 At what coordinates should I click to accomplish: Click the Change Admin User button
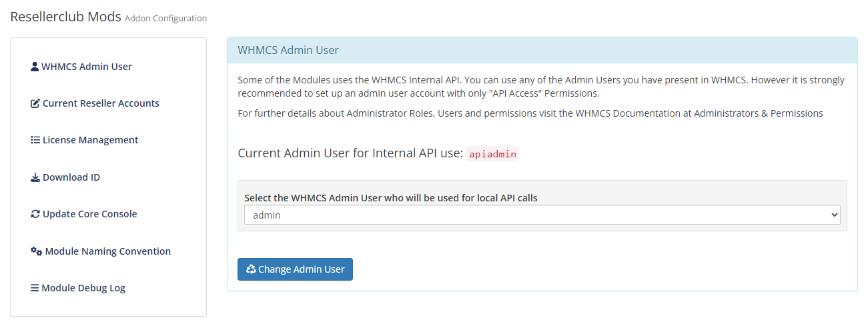tap(295, 269)
